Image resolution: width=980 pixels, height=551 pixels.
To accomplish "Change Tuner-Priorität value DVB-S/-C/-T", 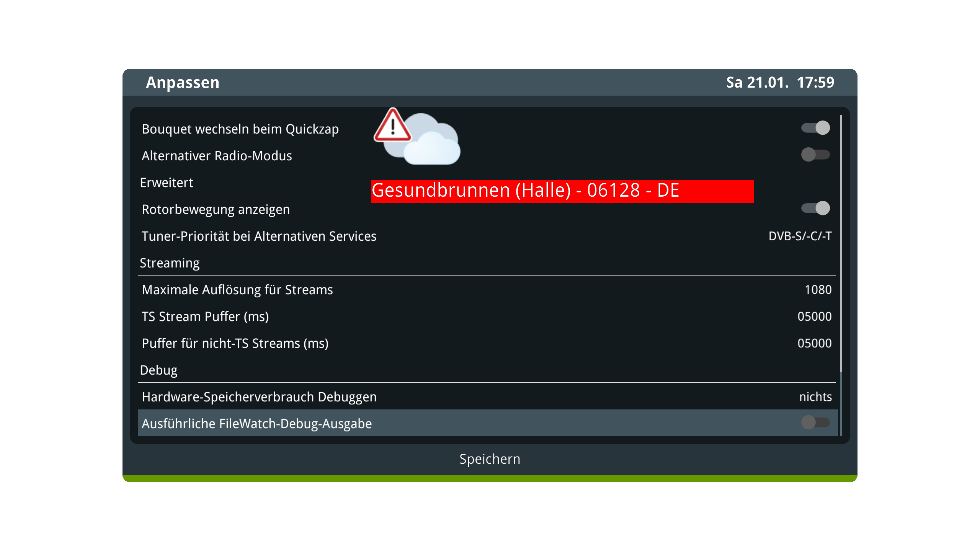I will click(x=800, y=236).
